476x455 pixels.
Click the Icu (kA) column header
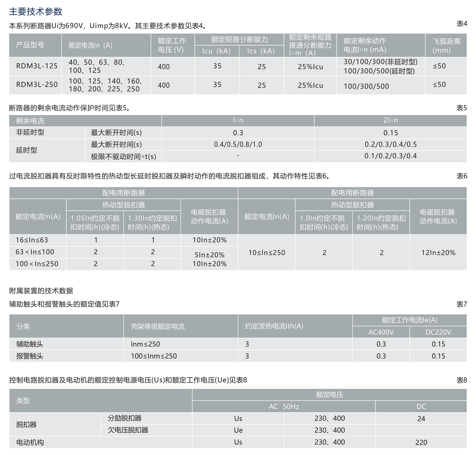(x=216, y=51)
